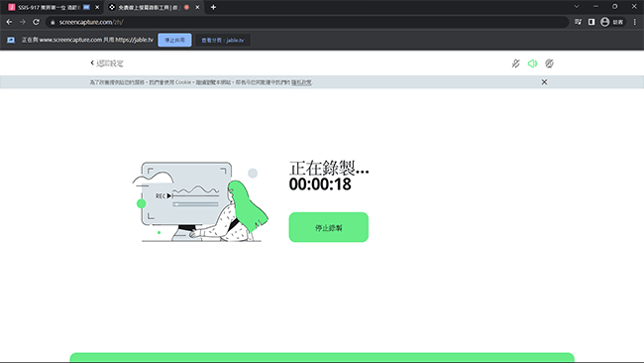This screenshot has width=644, height=363.
Task: Navigate forward in the browser
Action: (x=23, y=22)
